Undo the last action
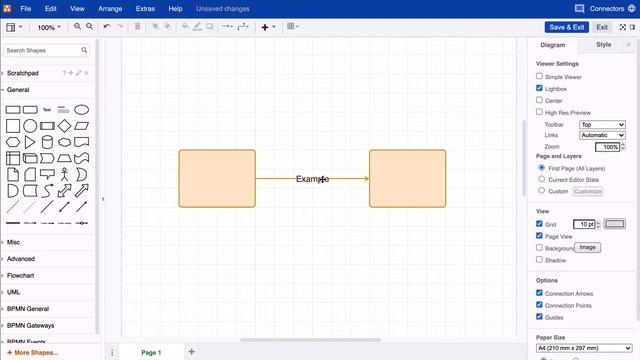 [x=107, y=27]
